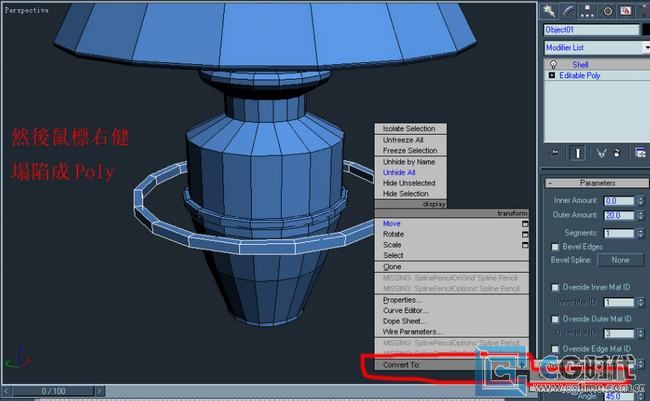650x401 pixels.
Task: Open Dope Sheet... from context menu
Action: pyautogui.click(x=404, y=321)
